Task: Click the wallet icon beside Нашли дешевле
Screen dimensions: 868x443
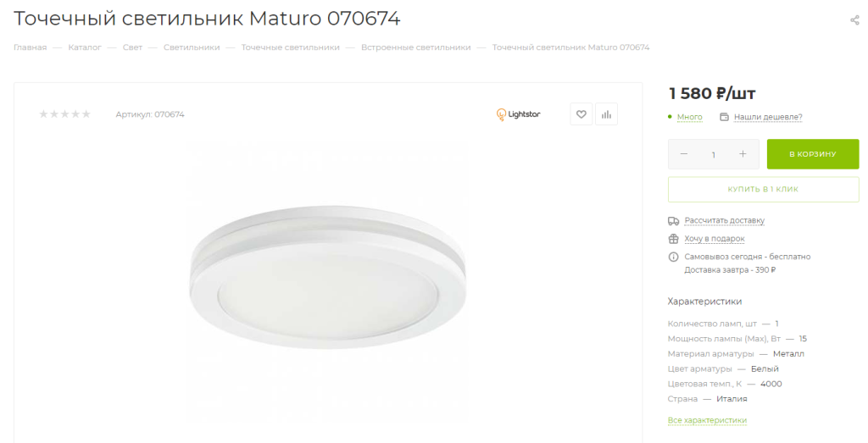Action: (724, 117)
